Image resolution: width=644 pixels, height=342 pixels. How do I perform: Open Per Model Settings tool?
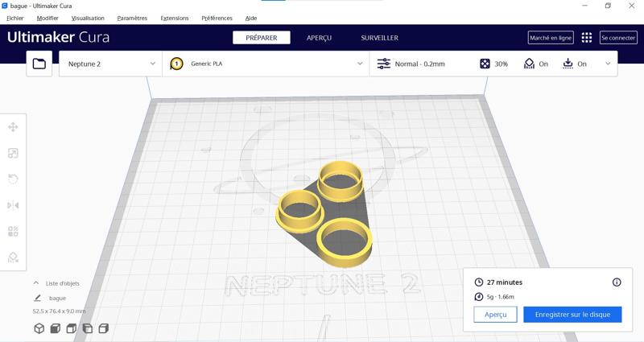coord(13,231)
